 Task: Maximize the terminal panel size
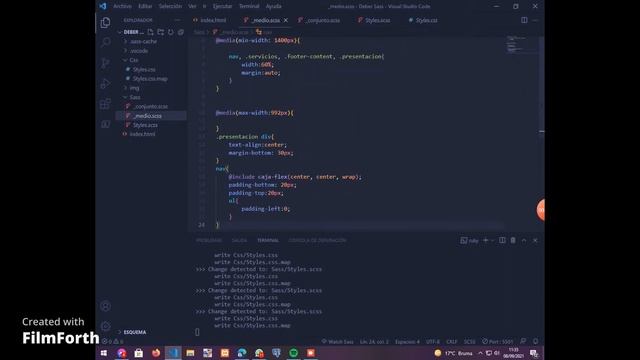[524, 240]
